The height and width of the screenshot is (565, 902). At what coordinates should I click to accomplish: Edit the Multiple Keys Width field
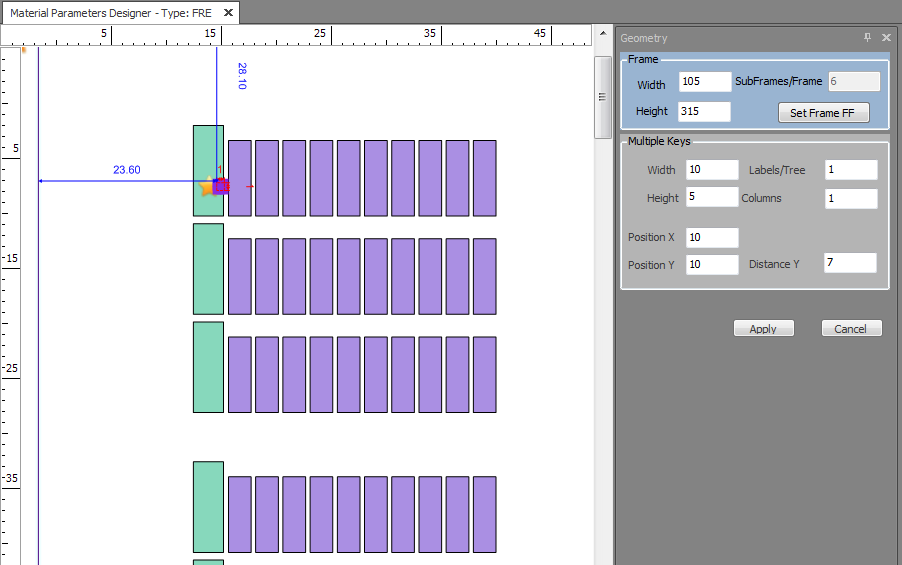coord(712,170)
